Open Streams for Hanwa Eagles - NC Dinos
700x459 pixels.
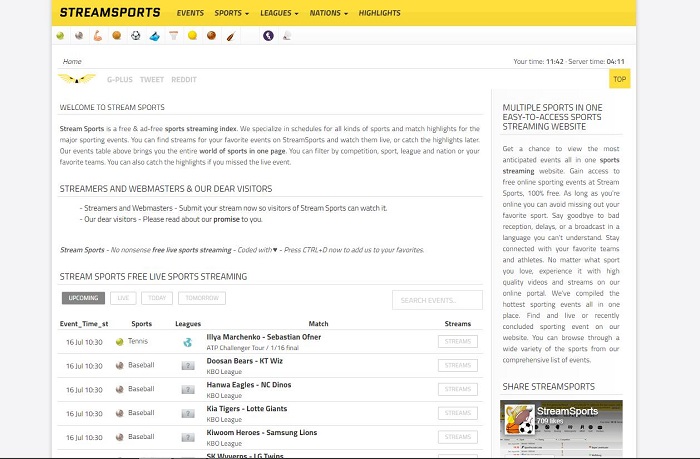pyautogui.click(x=458, y=389)
